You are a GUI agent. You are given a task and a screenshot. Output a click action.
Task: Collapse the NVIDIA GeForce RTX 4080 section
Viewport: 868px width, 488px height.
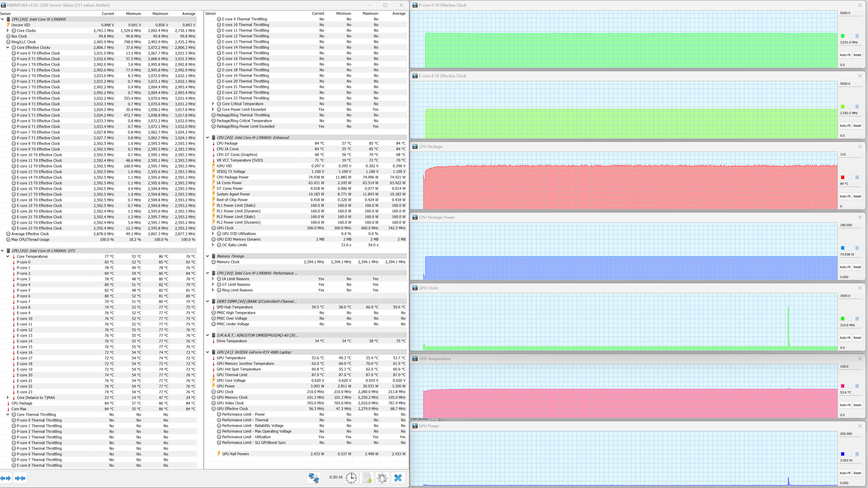207,352
